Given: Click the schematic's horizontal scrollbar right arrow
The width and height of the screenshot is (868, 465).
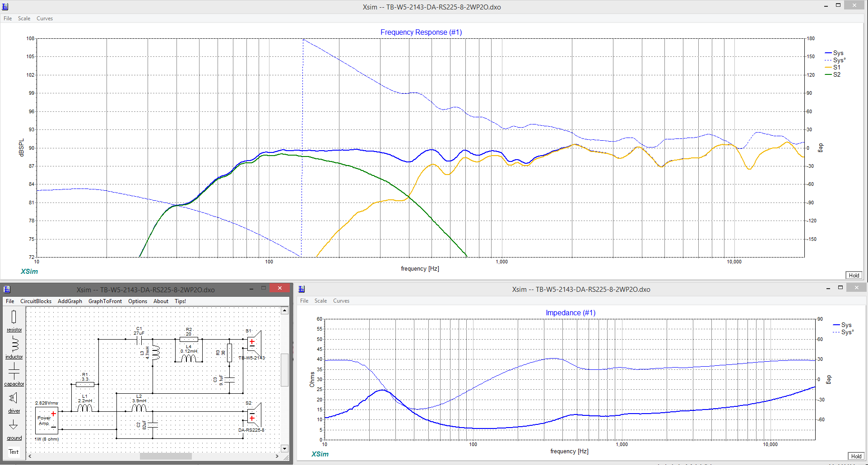Looking at the screenshot, I should 277,456.
